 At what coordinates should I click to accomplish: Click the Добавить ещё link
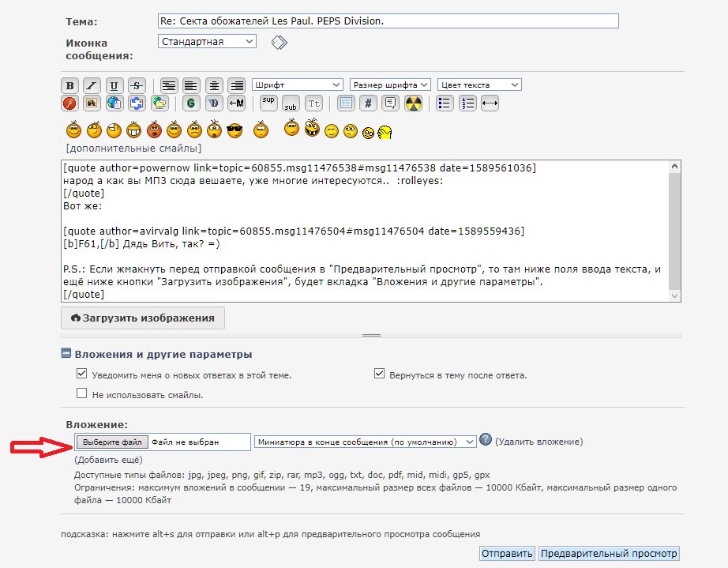pyautogui.click(x=108, y=460)
